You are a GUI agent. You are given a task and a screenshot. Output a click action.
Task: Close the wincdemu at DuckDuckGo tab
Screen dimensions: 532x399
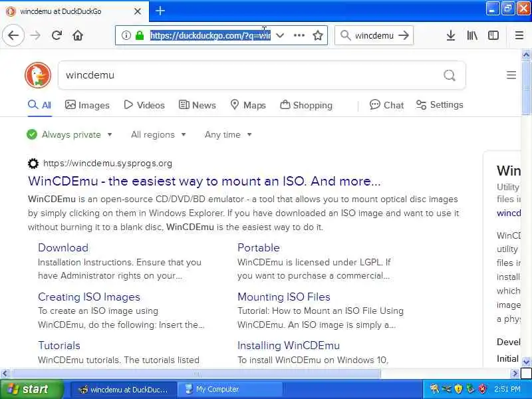(138, 11)
